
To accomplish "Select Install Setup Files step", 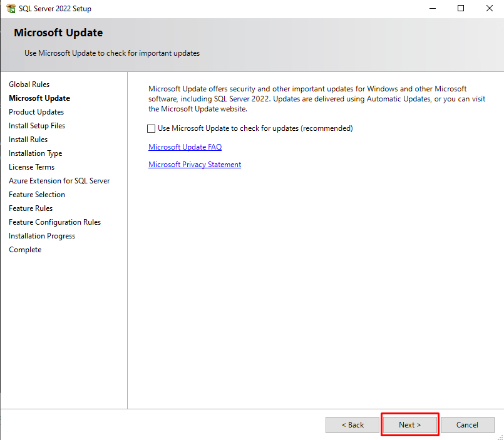I will pos(37,126).
